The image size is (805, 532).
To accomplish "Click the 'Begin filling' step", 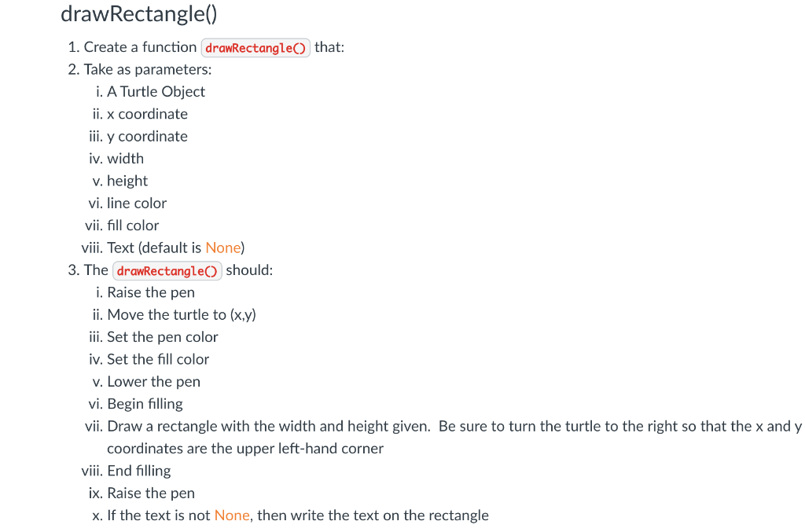I will tap(145, 404).
